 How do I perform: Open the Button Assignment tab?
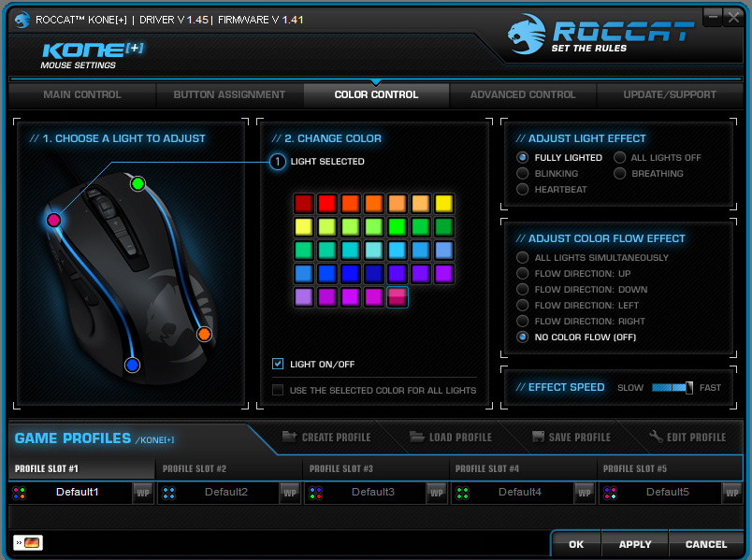[x=229, y=95]
